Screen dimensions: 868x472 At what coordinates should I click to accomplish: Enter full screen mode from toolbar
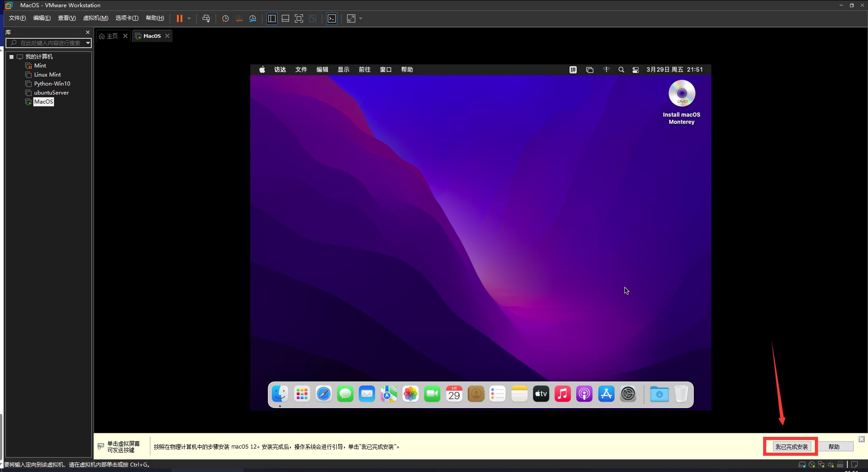(298, 18)
